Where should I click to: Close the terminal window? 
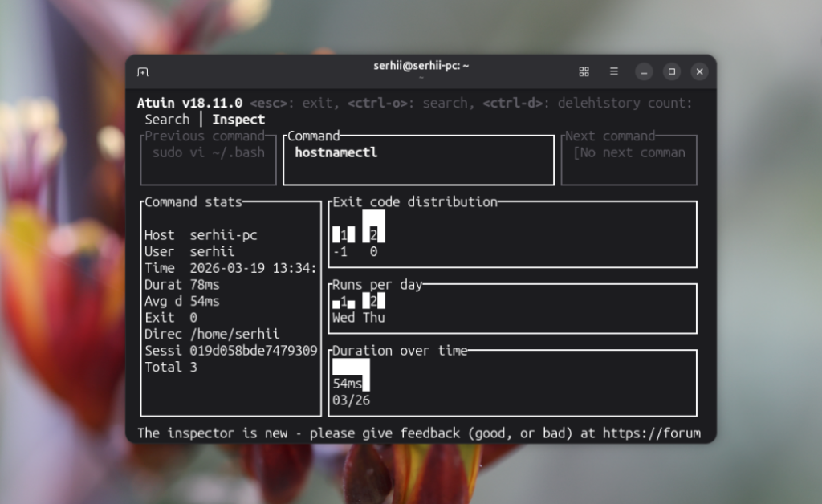coord(700,71)
